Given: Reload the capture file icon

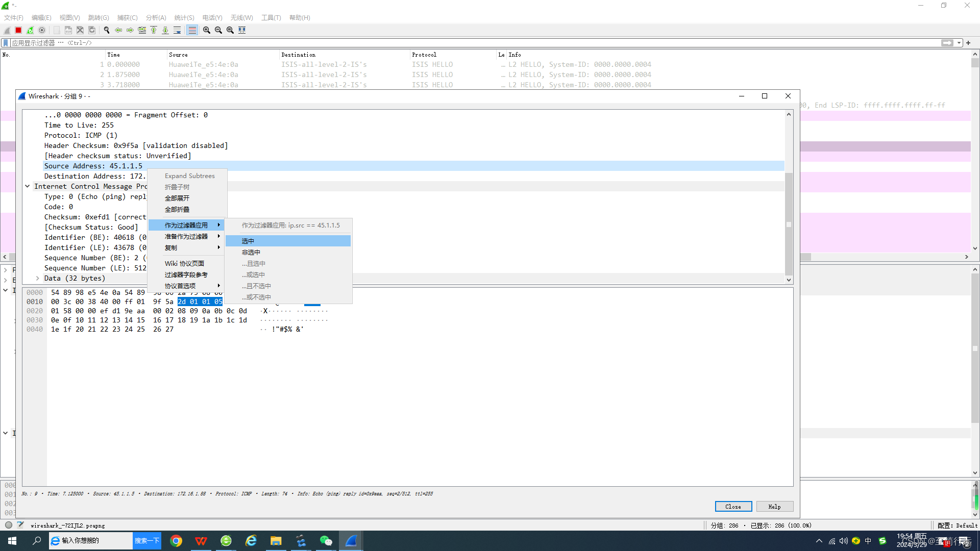Looking at the screenshot, I should pos(92,30).
